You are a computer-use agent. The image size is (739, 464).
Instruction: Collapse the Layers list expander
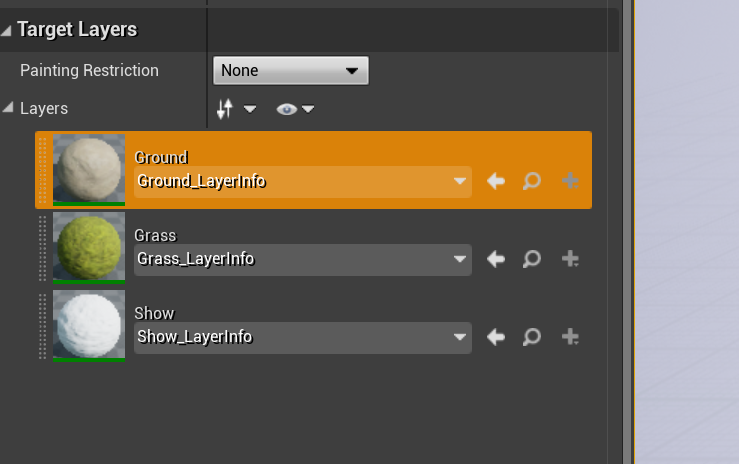[x=9, y=108]
